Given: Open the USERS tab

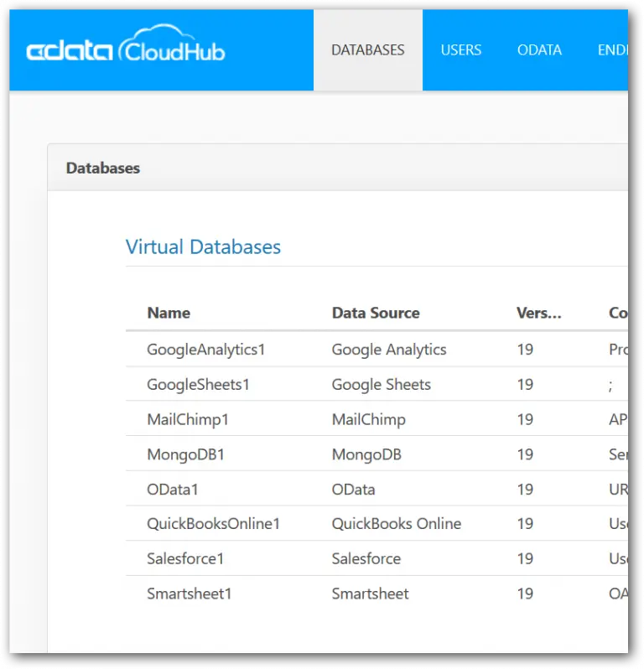Looking at the screenshot, I should click(x=461, y=50).
